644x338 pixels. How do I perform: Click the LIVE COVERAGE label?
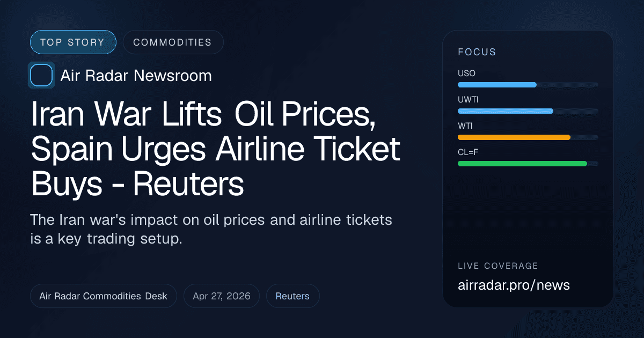pos(498,266)
